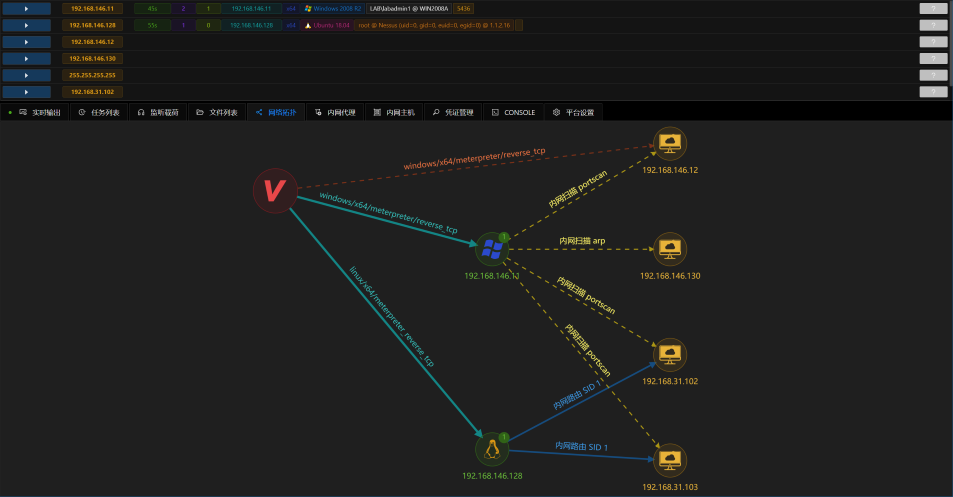Open the 平台设置 tab
The height and width of the screenshot is (497, 953).
click(x=573, y=113)
